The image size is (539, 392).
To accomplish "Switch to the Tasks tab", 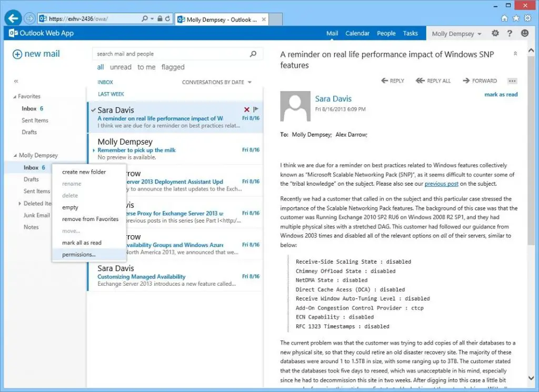I will [410, 33].
